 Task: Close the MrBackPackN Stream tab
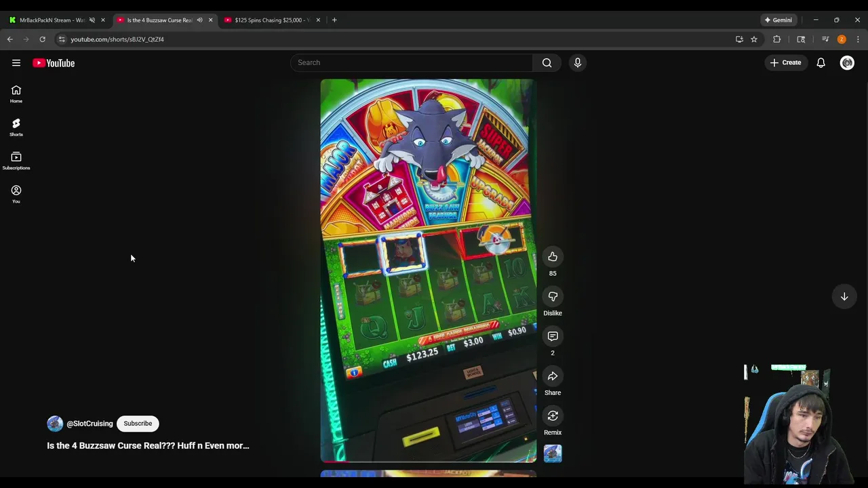103,20
